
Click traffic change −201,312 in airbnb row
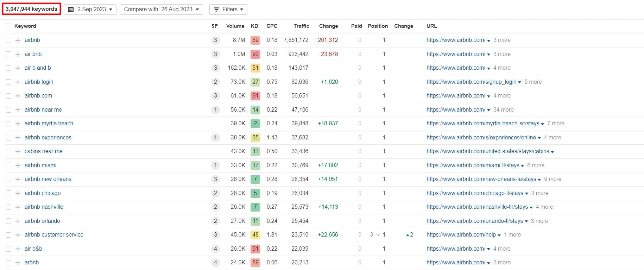tap(326, 40)
